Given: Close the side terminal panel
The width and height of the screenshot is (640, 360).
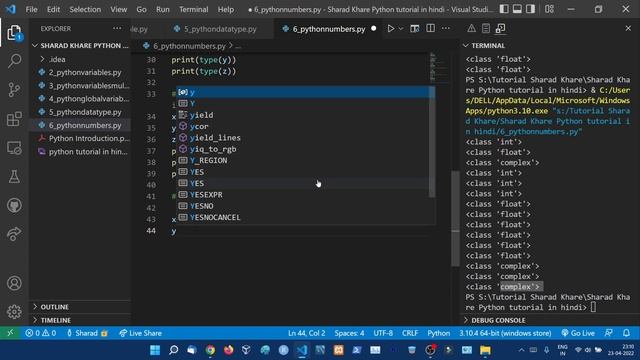Looking at the screenshot, I should coord(628,29).
